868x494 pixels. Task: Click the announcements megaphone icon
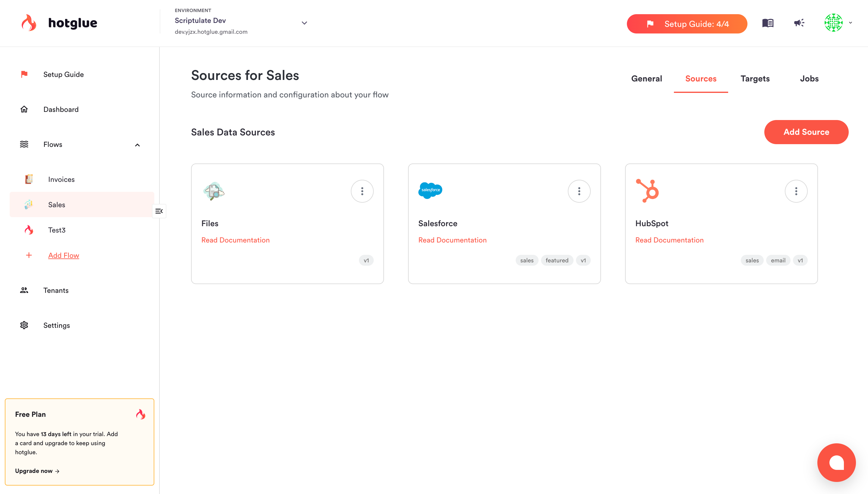tap(799, 23)
